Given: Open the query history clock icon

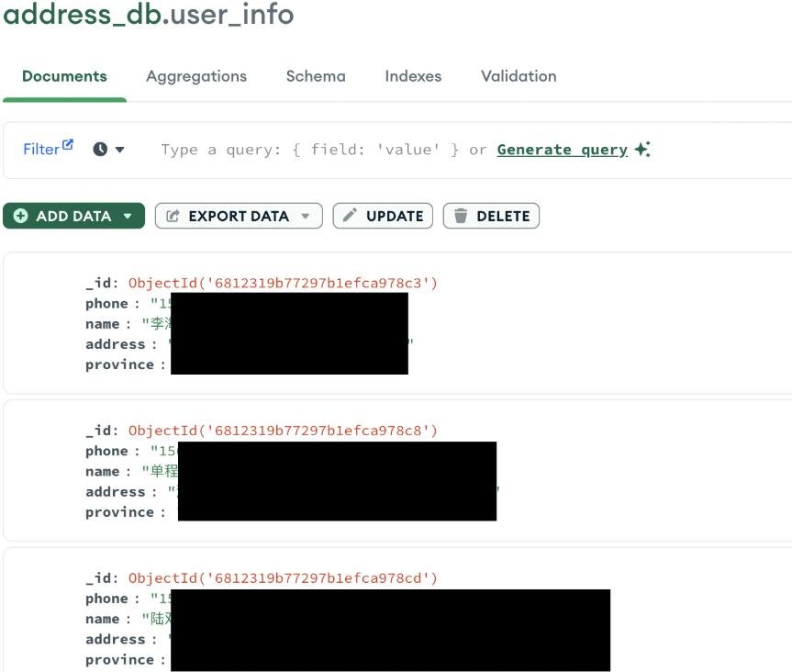Looking at the screenshot, I should [x=100, y=149].
